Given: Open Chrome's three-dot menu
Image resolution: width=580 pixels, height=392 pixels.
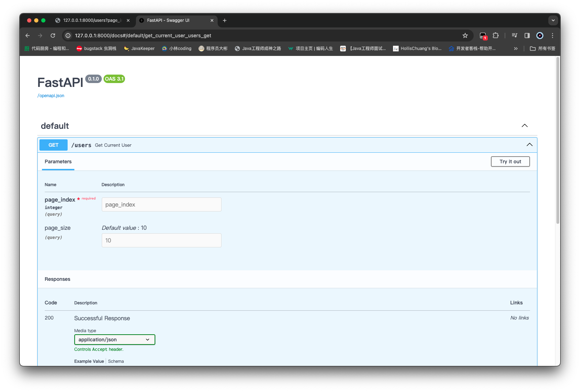Looking at the screenshot, I should pyautogui.click(x=553, y=36).
